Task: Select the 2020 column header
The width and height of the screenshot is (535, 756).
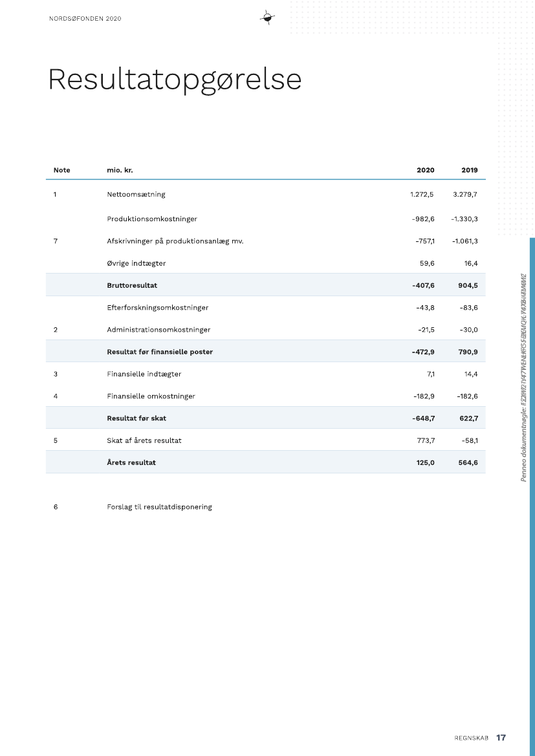Action: click(425, 170)
